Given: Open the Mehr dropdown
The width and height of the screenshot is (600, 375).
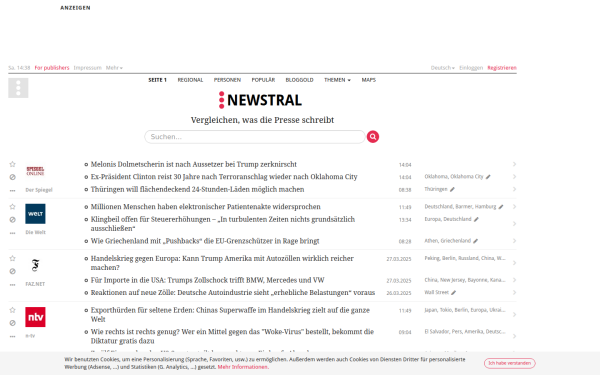Looking at the screenshot, I should 114,68.
